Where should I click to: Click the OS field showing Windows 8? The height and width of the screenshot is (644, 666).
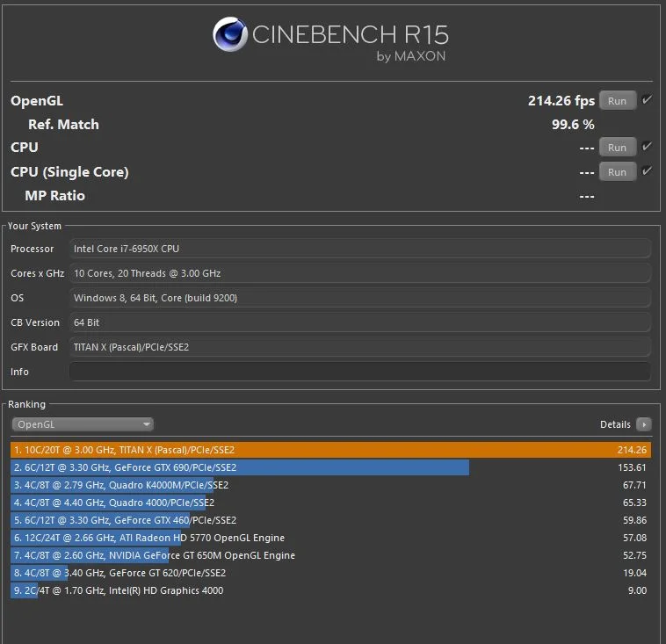tap(359, 298)
